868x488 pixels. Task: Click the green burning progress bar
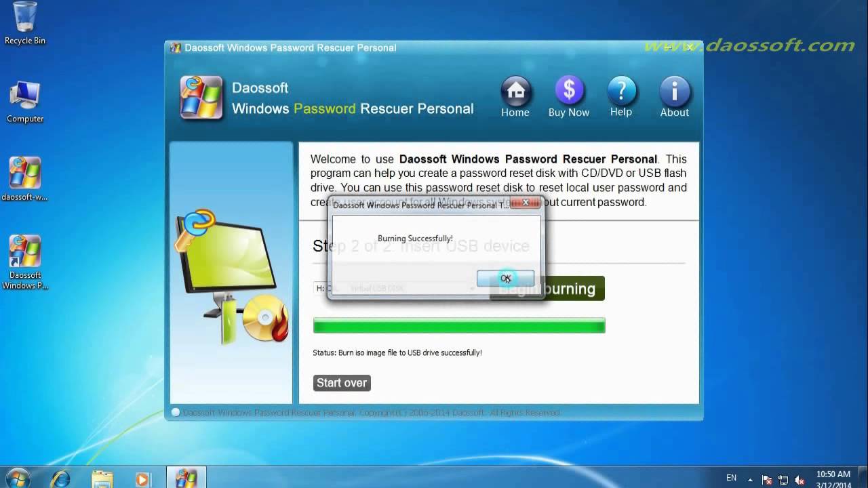point(459,326)
